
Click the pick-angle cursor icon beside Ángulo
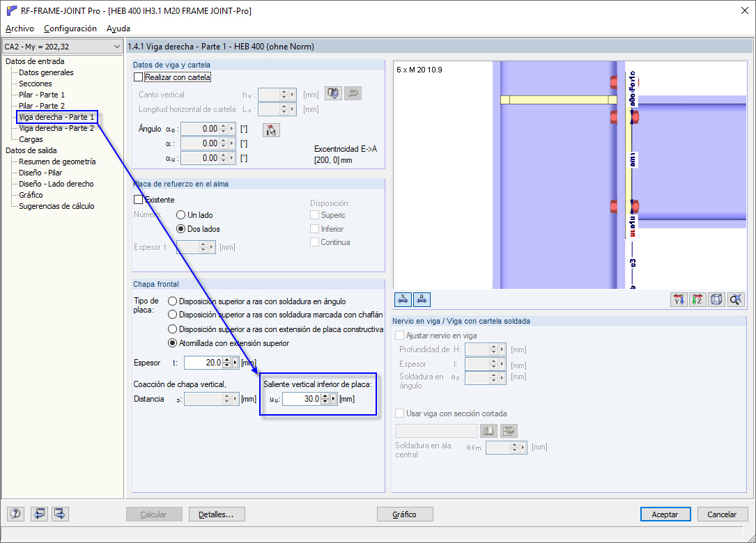tap(271, 129)
